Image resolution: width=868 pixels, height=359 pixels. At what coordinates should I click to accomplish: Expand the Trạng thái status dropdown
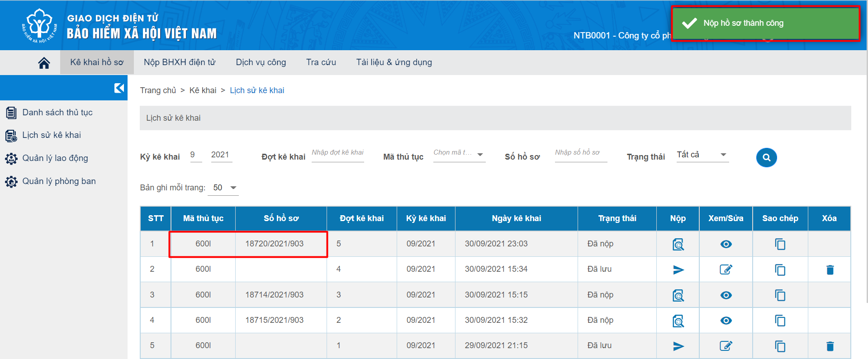(x=702, y=155)
